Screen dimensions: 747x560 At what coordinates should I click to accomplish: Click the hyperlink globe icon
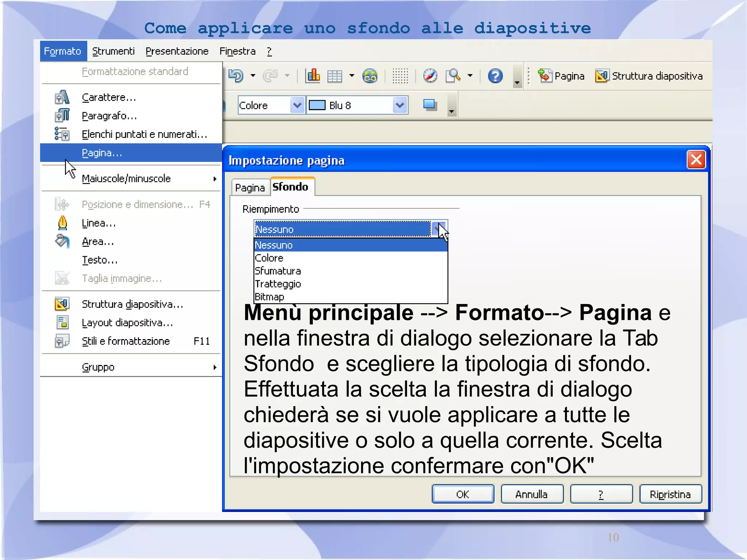pyautogui.click(x=370, y=76)
